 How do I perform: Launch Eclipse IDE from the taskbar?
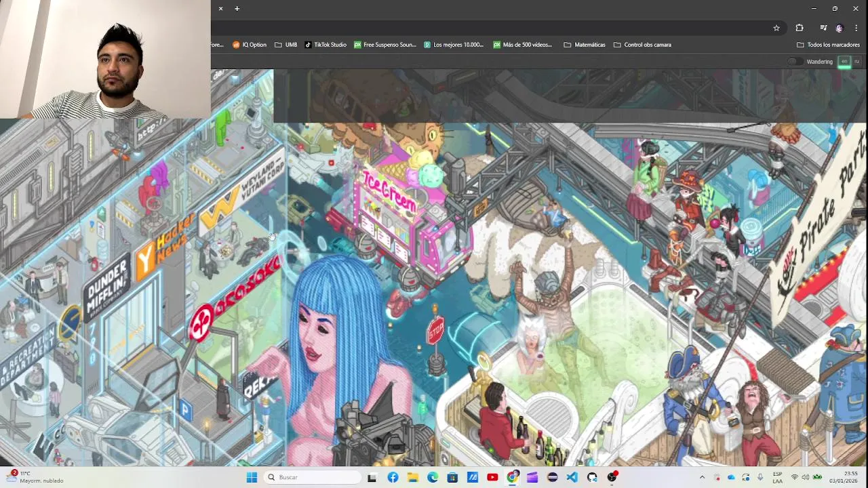tap(552, 477)
